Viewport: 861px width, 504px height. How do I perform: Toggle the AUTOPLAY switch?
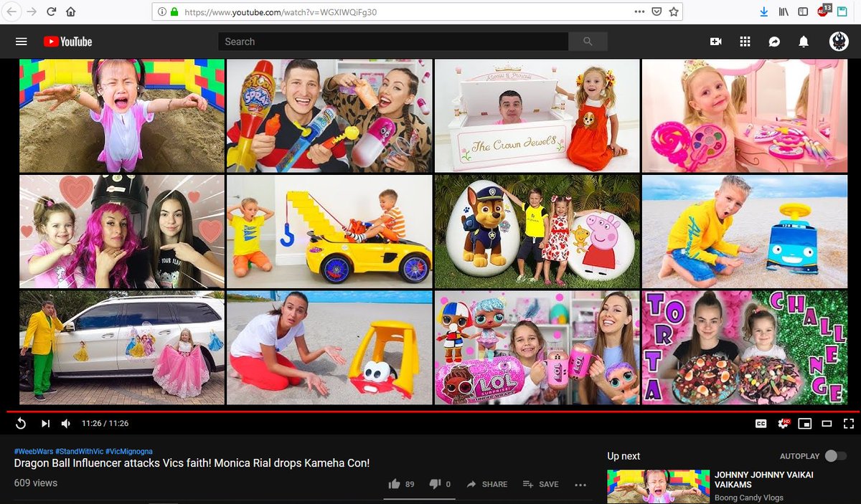834,456
